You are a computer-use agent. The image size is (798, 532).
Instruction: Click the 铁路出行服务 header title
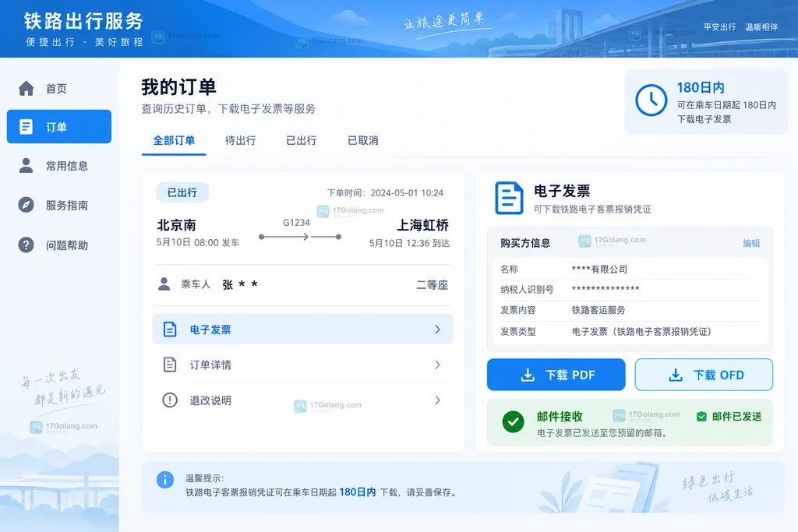click(83, 21)
